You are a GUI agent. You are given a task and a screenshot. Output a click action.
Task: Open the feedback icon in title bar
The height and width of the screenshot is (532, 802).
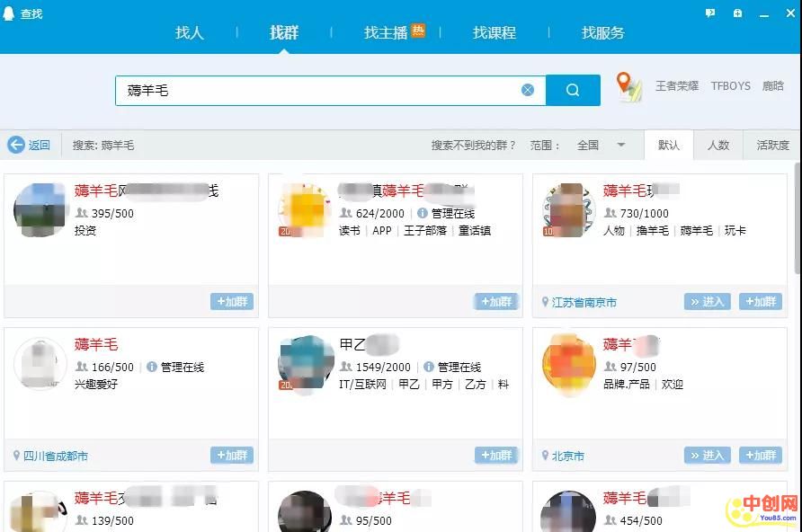pos(710,13)
